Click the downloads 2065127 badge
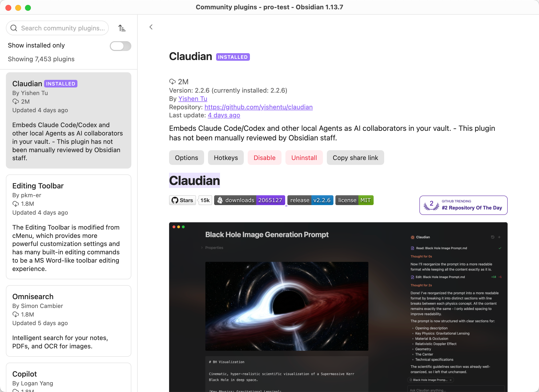539x392 pixels. click(x=250, y=200)
